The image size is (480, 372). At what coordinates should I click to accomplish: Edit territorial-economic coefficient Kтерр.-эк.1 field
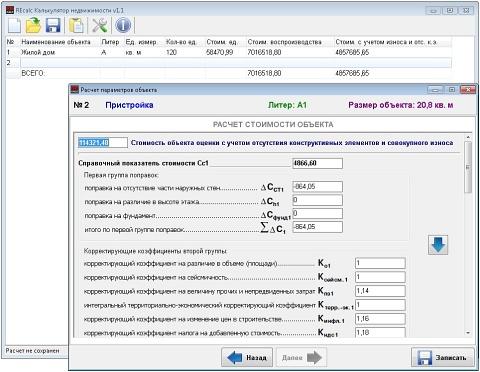[380, 305]
